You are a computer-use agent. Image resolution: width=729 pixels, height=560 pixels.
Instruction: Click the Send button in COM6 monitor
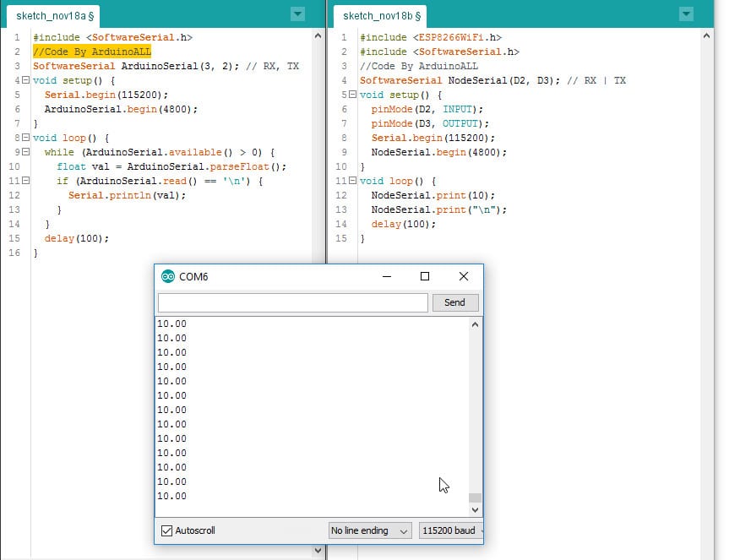(454, 302)
